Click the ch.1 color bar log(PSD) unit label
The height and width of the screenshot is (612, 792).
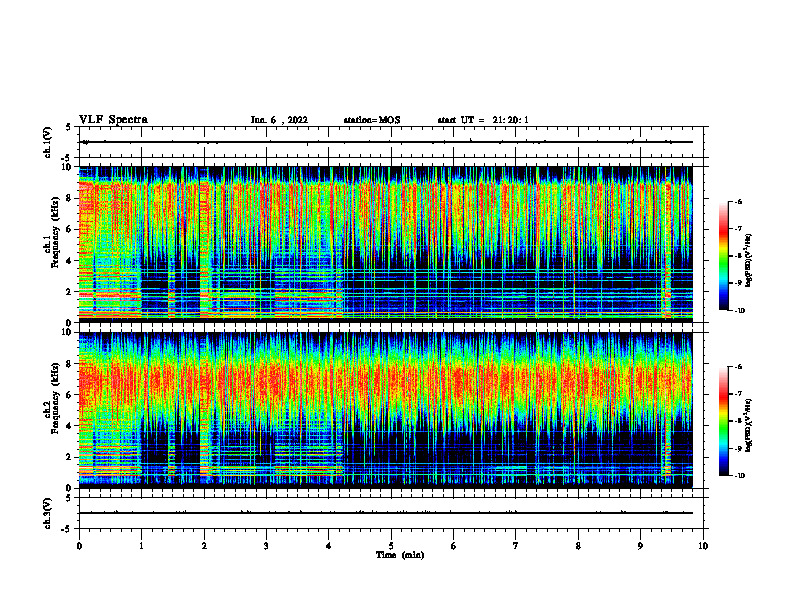[750, 260]
